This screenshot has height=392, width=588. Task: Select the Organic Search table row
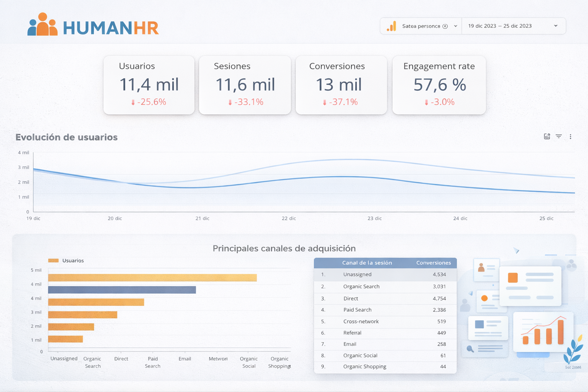[385, 286]
